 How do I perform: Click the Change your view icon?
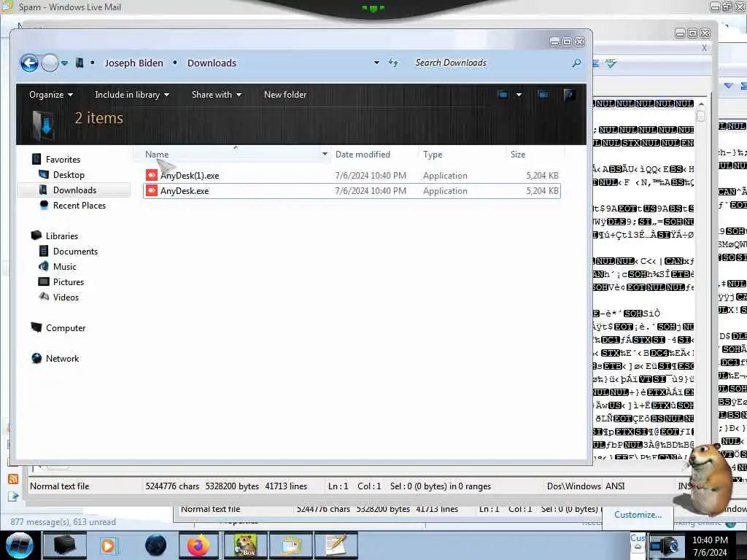(503, 95)
